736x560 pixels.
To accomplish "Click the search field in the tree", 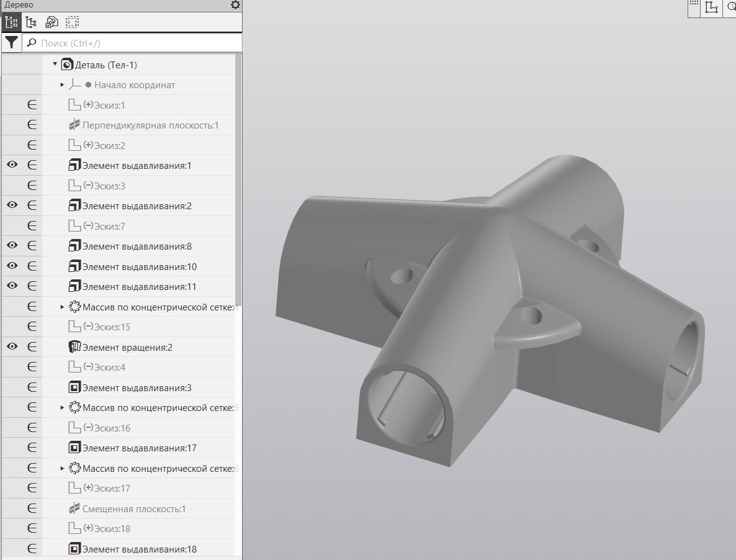I will point(132,43).
